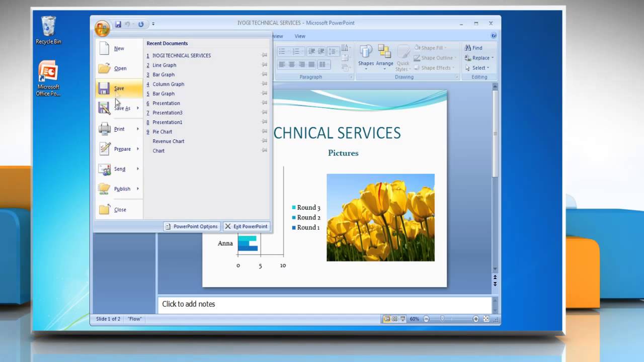Click Fit slide to current window icon
644x362 pixels.
(486, 319)
